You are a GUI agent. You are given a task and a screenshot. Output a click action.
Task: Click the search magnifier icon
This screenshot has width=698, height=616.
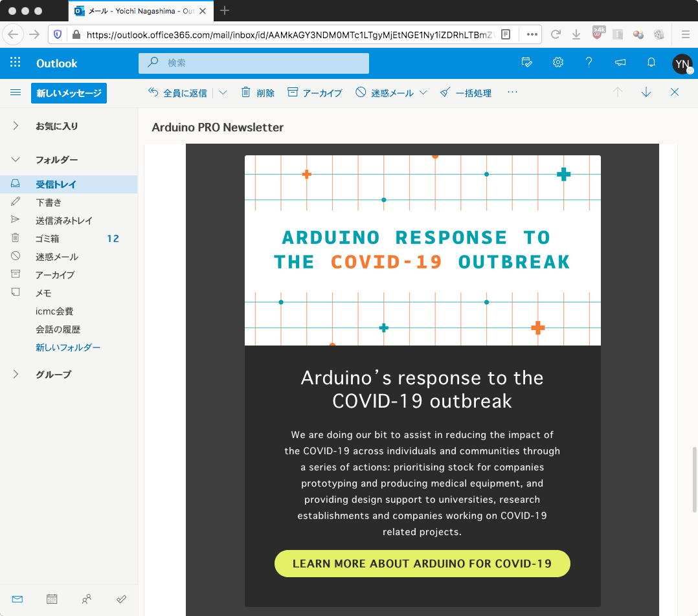153,62
